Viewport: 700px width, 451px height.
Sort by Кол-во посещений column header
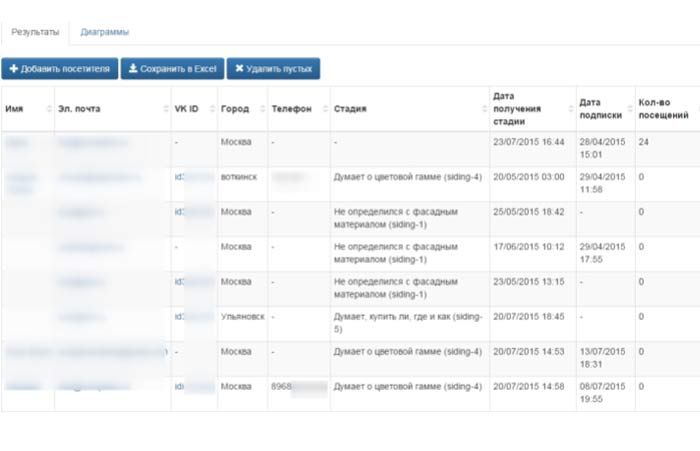(662, 108)
